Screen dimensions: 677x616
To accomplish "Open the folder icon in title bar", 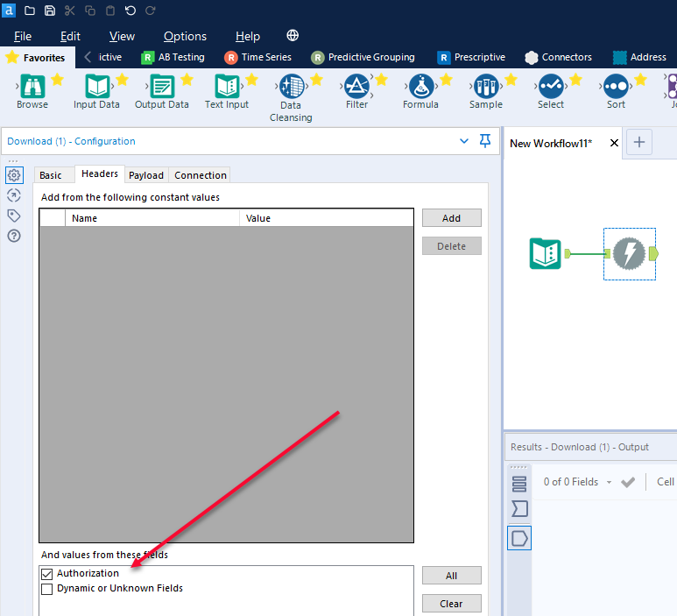I will (30, 11).
